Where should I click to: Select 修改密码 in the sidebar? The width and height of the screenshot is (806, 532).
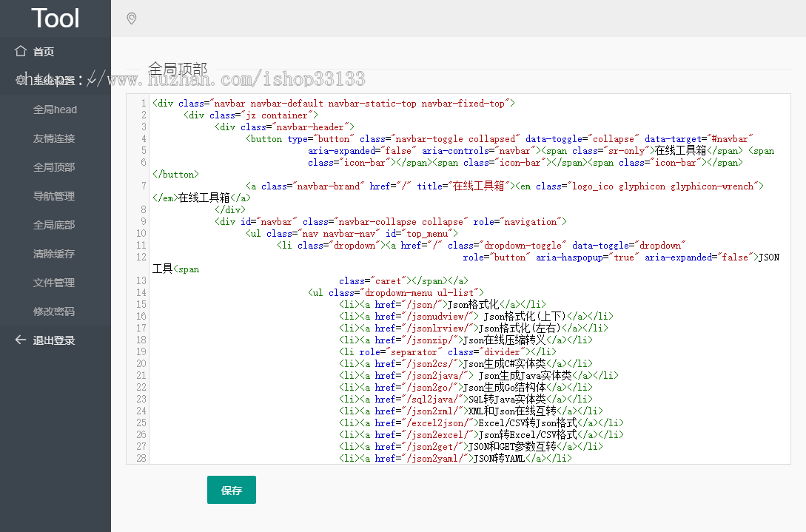coord(56,311)
